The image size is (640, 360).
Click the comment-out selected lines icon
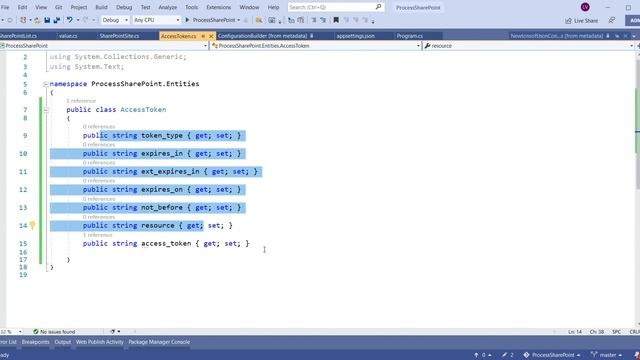[x=314, y=20]
